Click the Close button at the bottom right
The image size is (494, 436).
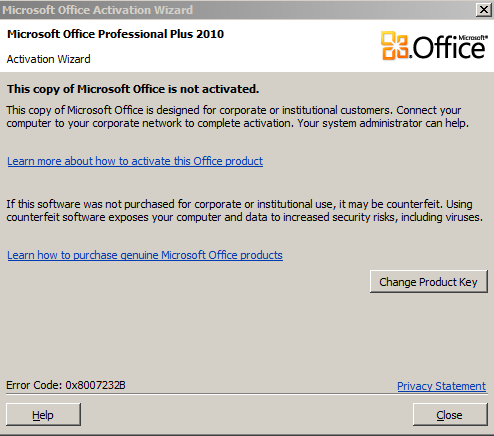tap(450, 415)
